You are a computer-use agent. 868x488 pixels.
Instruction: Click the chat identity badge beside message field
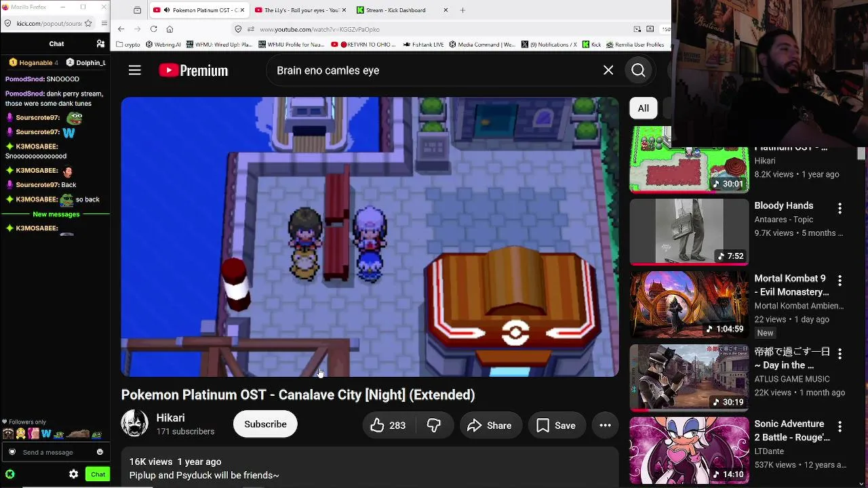pyautogui.click(x=12, y=452)
